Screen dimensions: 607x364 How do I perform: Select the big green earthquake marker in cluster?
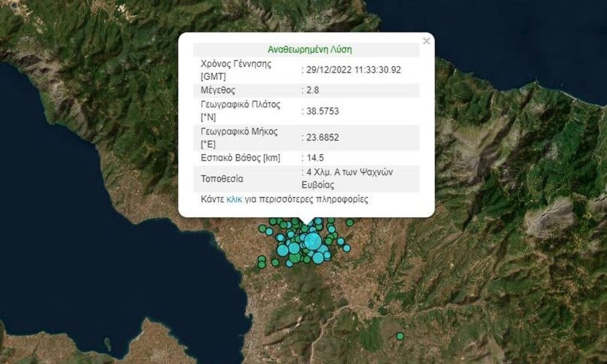pyautogui.click(x=294, y=257)
